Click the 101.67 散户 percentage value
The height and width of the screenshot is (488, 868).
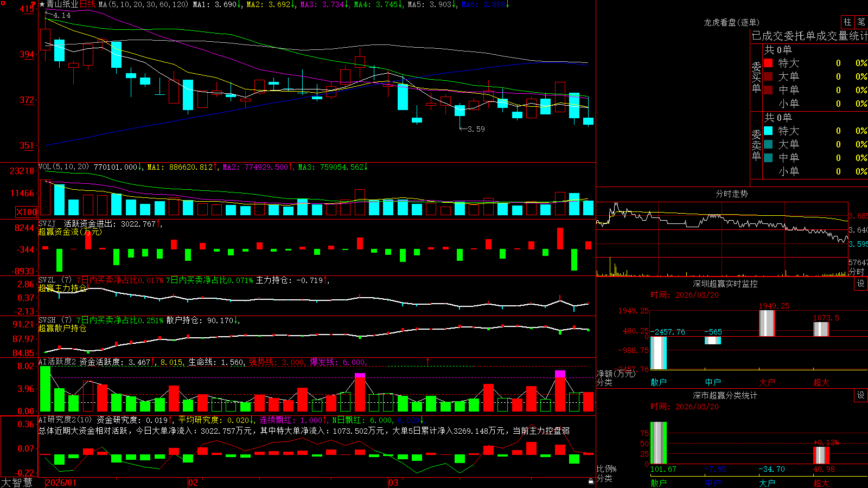663,469
